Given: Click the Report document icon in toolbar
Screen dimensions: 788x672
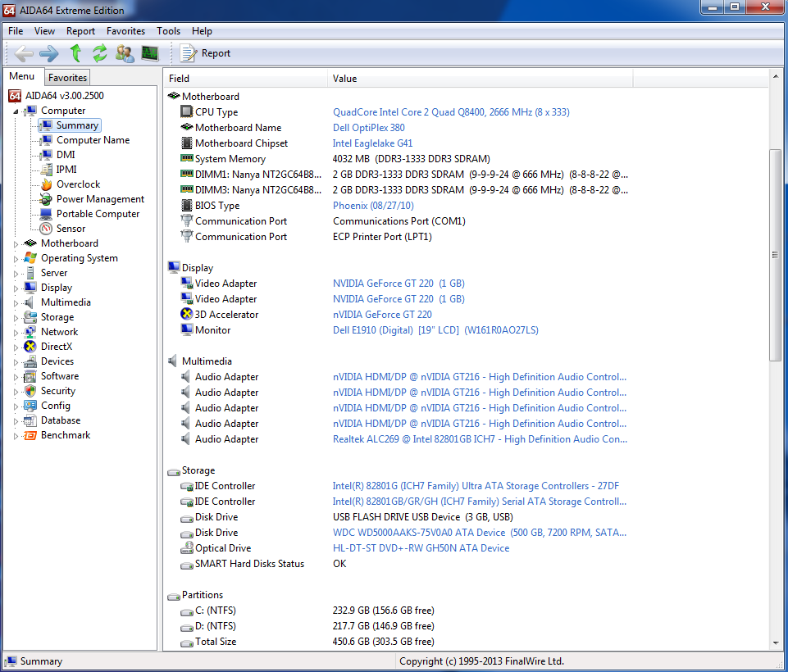Looking at the screenshot, I should coord(189,53).
